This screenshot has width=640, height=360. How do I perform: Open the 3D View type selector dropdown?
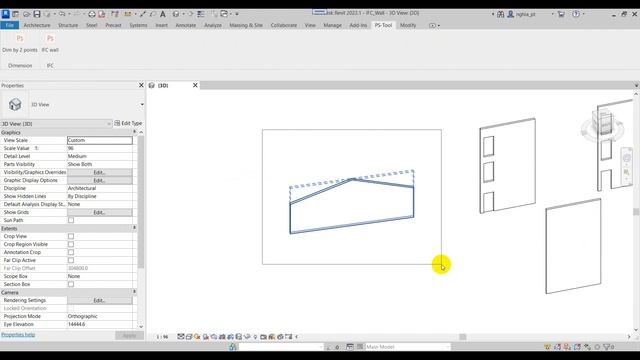tap(142, 104)
